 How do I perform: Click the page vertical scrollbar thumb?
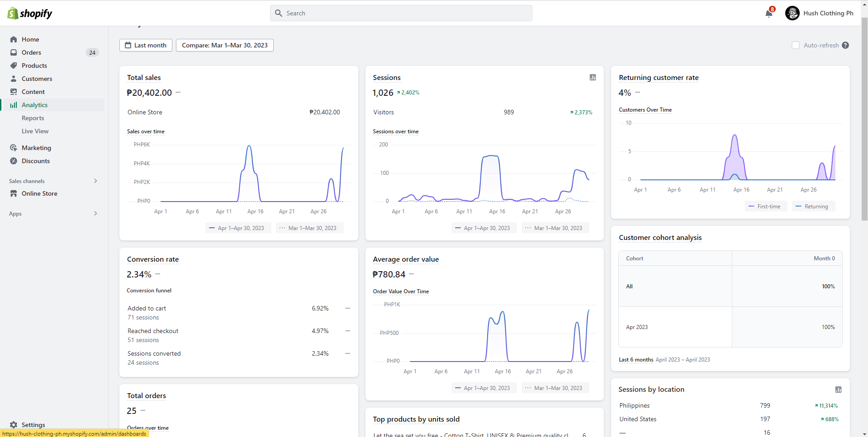click(864, 117)
